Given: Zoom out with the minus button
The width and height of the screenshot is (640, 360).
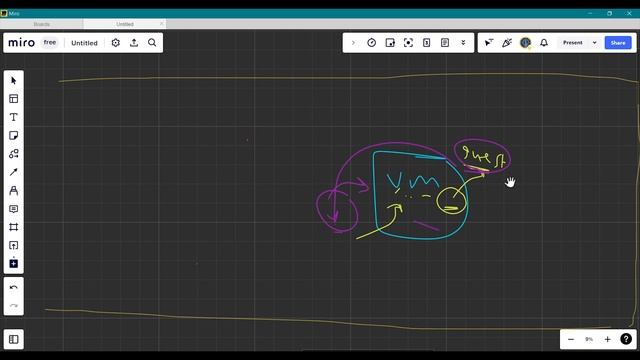Looking at the screenshot, I should (x=571, y=339).
